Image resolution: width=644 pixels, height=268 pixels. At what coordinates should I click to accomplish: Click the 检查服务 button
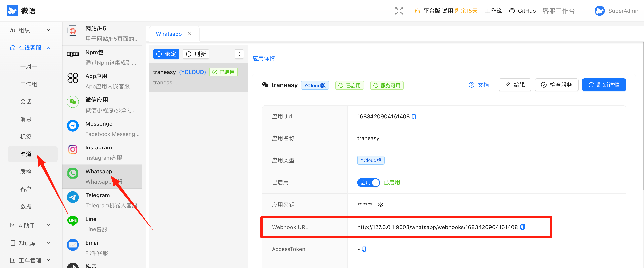(x=557, y=85)
